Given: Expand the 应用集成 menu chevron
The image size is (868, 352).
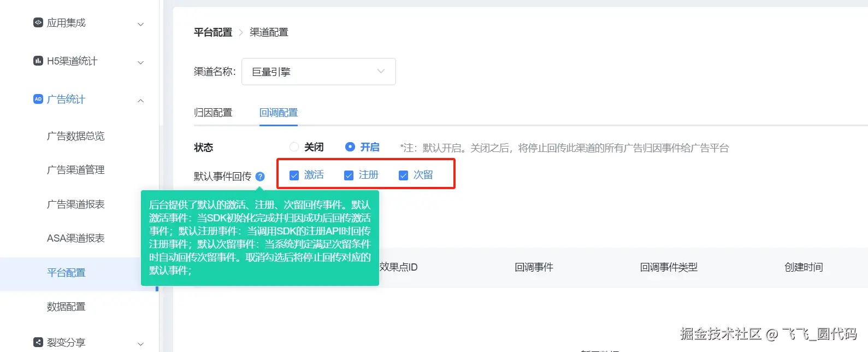Looking at the screenshot, I should coord(140,24).
